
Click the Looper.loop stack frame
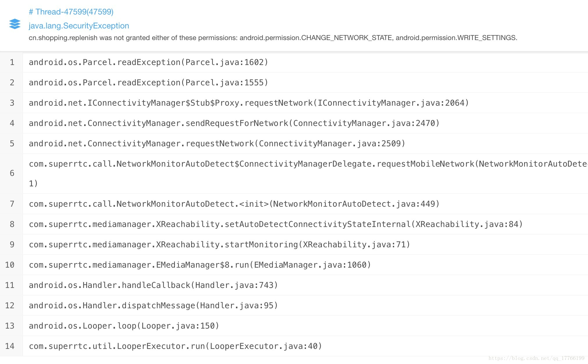tap(124, 326)
